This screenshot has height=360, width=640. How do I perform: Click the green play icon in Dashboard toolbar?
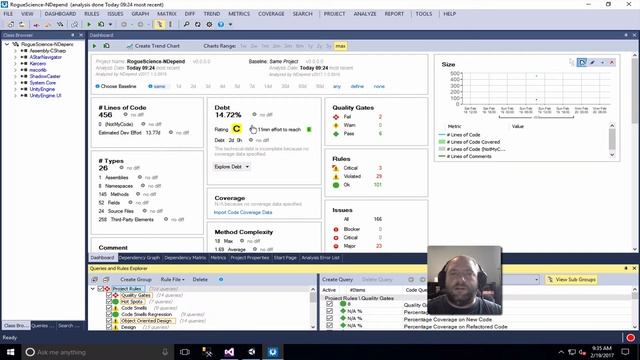95,46
